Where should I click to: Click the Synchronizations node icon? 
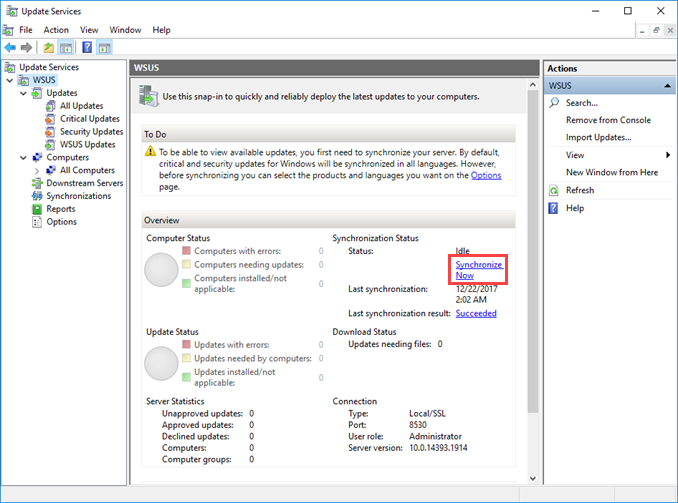click(37, 196)
